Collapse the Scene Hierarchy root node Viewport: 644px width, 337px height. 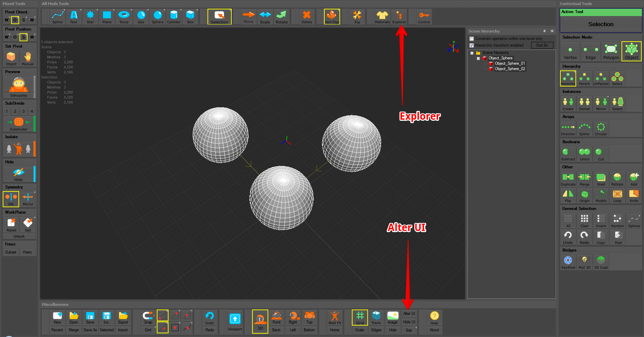click(472, 53)
